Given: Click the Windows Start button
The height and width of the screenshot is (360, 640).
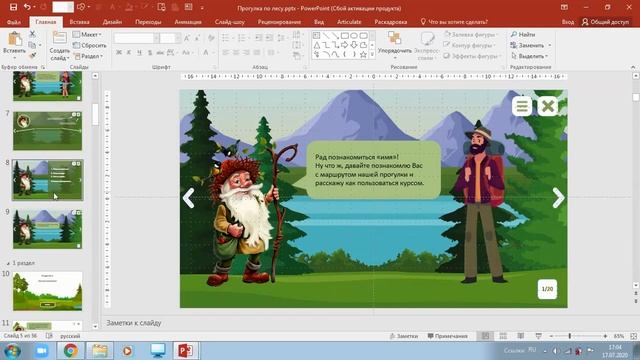Looking at the screenshot, I should click(12, 351).
